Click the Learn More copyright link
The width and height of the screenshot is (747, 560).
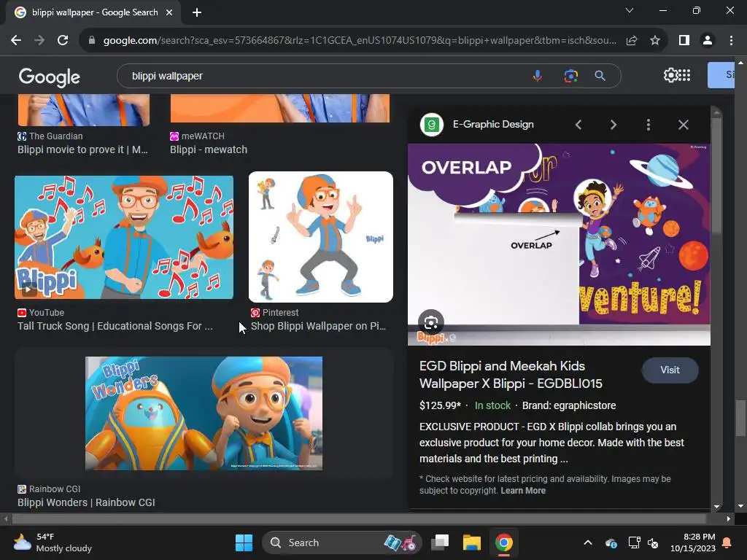[x=522, y=491]
